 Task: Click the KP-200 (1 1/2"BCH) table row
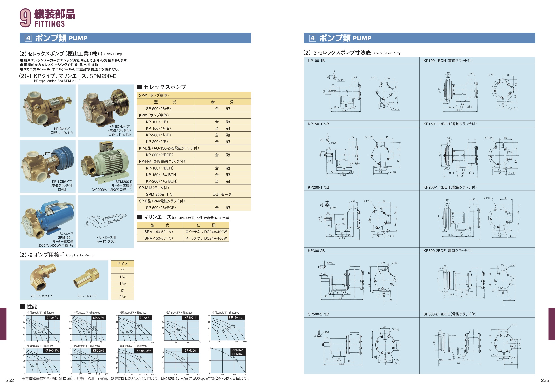[194, 181]
